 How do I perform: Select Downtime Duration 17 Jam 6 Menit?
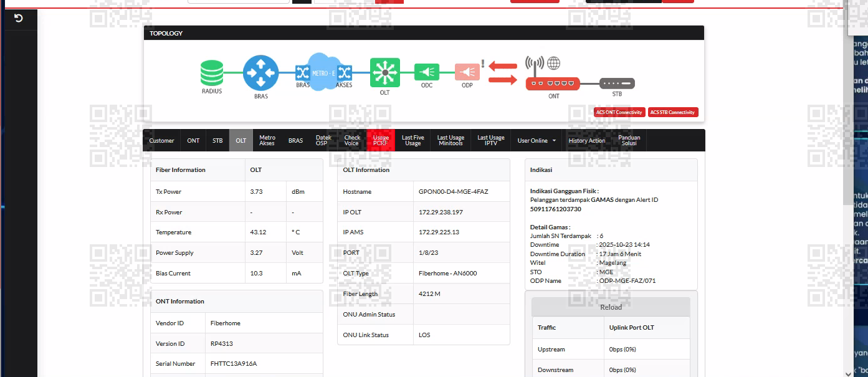620,254
